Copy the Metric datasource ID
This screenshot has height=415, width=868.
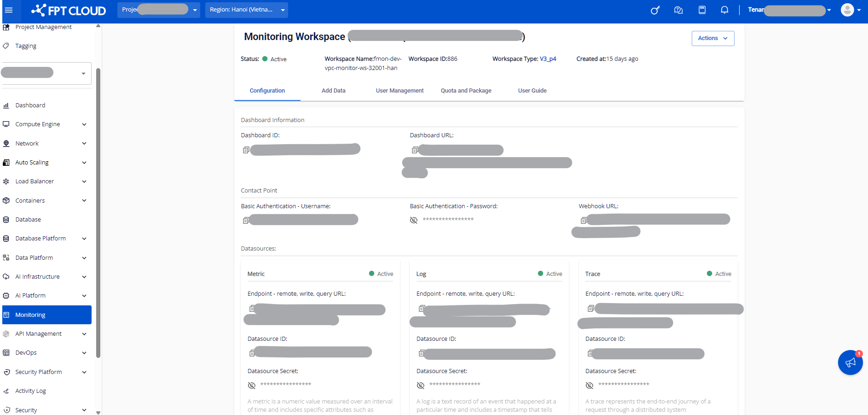click(x=252, y=353)
